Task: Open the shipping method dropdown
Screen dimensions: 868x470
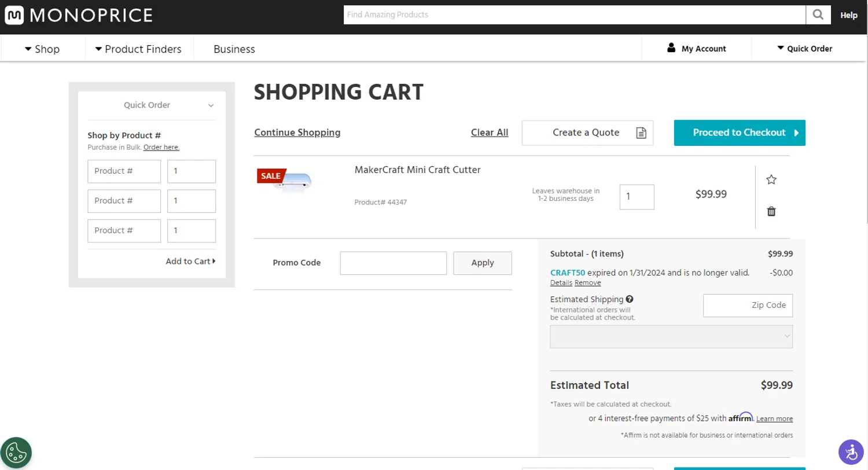Action: tap(671, 336)
